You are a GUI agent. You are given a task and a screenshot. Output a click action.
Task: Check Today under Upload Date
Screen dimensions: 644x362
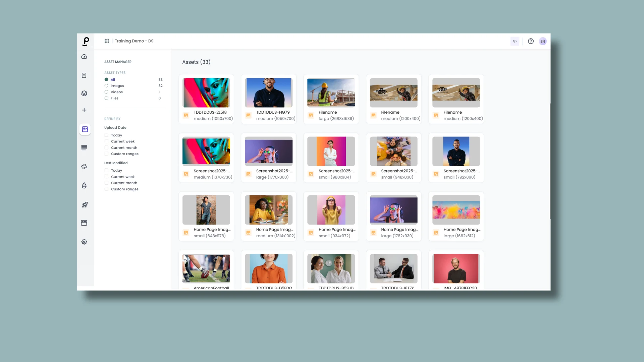tap(106, 135)
